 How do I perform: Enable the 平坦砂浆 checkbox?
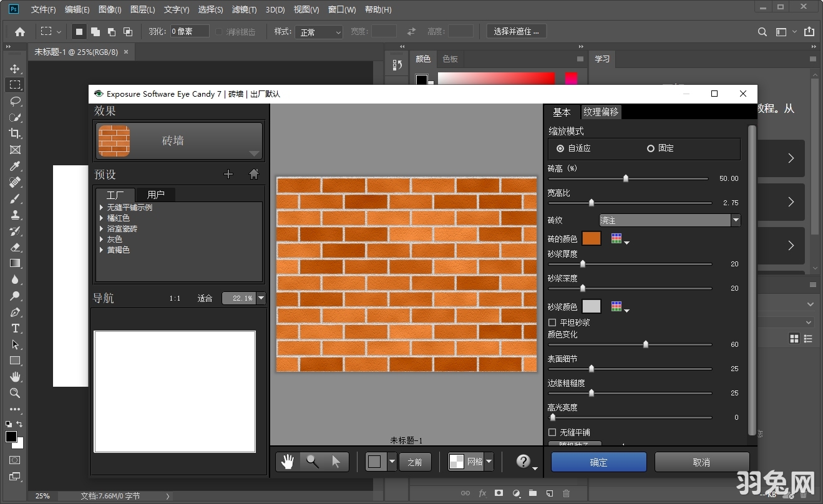pyautogui.click(x=552, y=322)
